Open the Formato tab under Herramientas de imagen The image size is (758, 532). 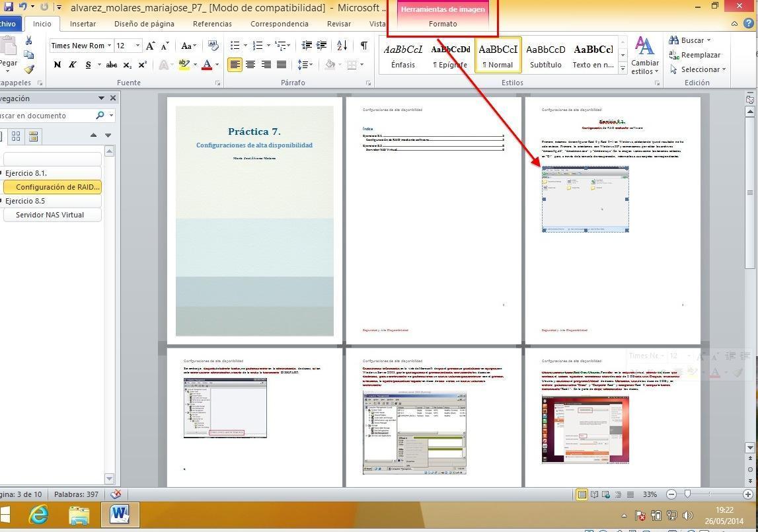(x=442, y=24)
